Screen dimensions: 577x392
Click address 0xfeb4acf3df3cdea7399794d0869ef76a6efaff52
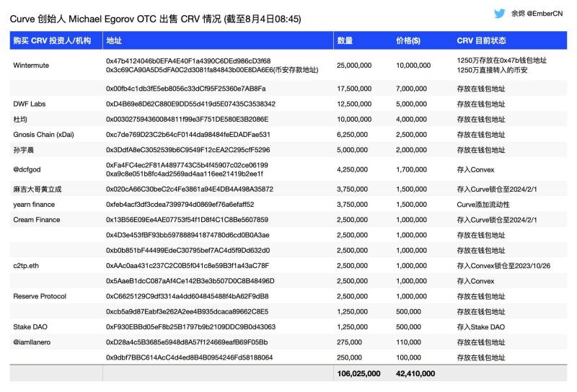click(180, 205)
